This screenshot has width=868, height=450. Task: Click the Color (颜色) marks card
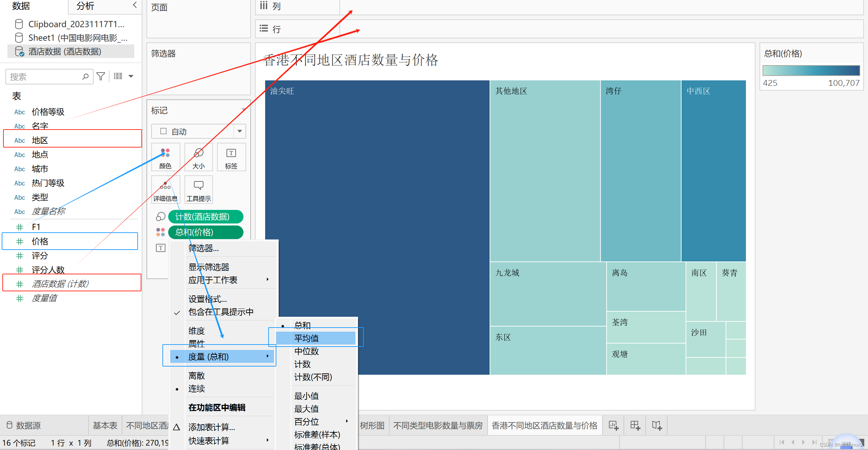click(x=165, y=158)
